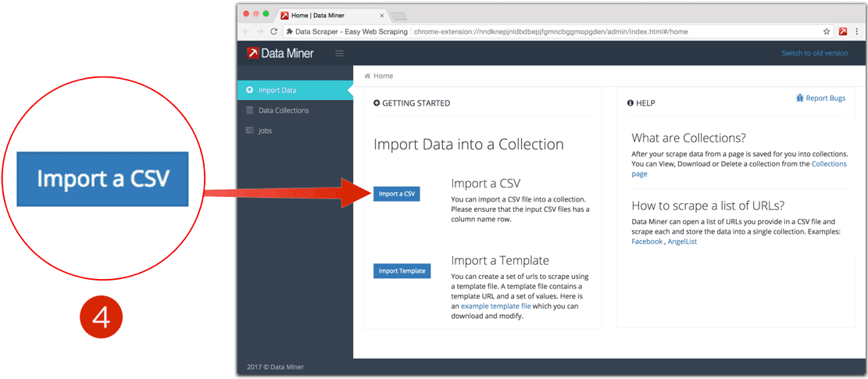Click the Report Bugs bug icon
868x379 pixels.
[799, 98]
